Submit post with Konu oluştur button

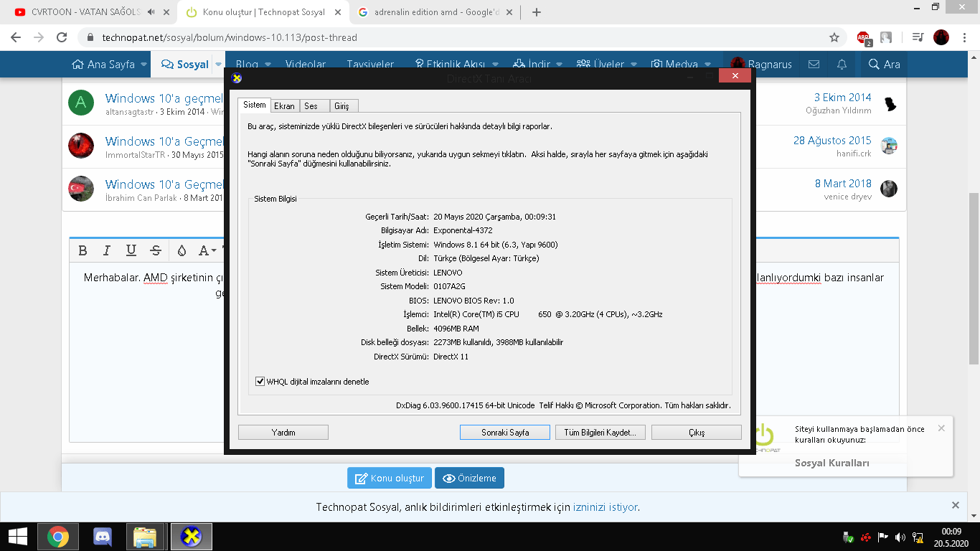pos(389,478)
